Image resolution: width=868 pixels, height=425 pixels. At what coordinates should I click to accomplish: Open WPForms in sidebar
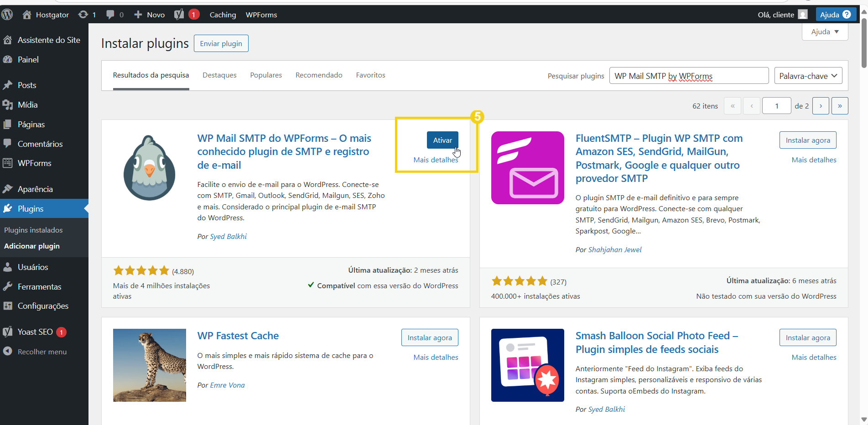point(44,163)
